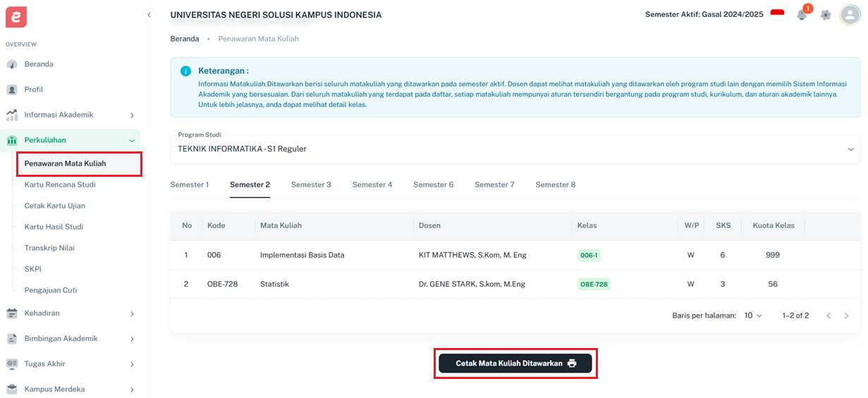Click Dr. GENE STARK, S.kom, M.Eng
Viewport: 868px width, 398px height.
[x=472, y=284]
